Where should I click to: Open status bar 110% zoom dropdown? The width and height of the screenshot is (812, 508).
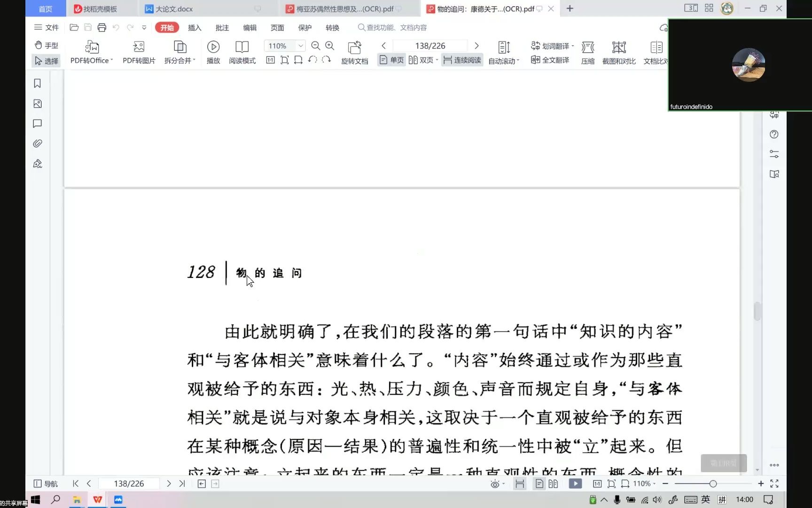click(644, 484)
